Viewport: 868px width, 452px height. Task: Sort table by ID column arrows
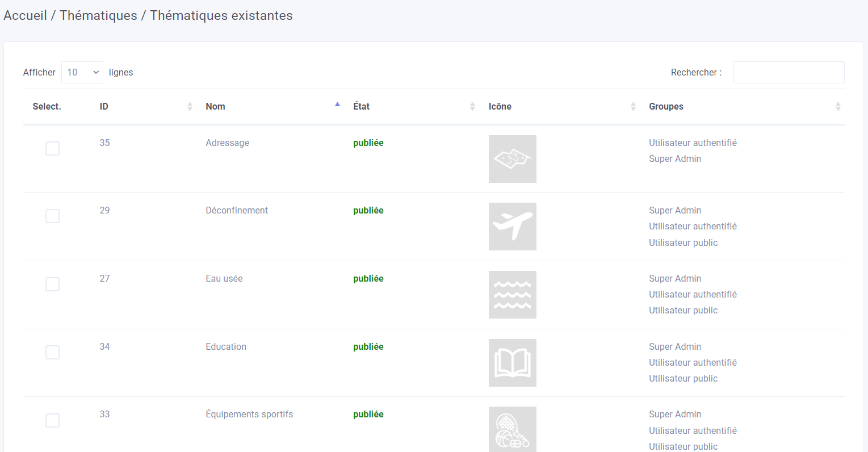[190, 107]
